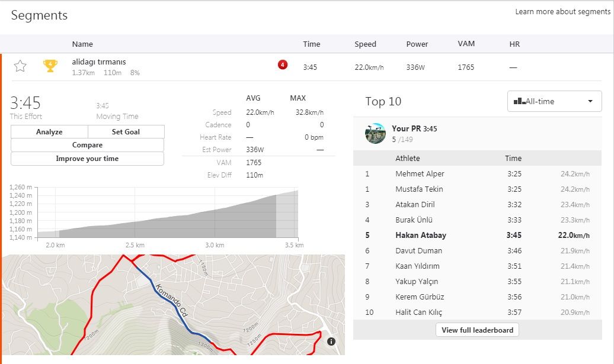This screenshot has height=364, width=614.
Task: Click the Analyze button
Action: [x=49, y=132]
